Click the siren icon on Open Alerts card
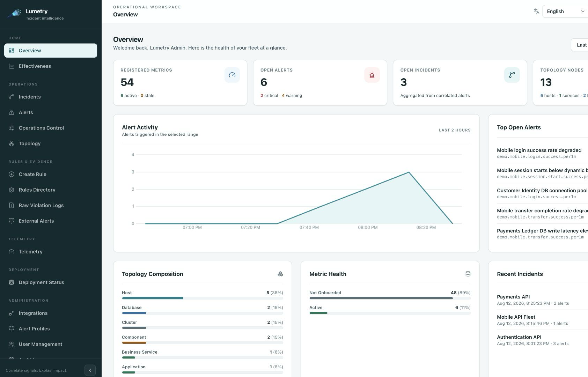The image size is (588, 377). point(372,75)
